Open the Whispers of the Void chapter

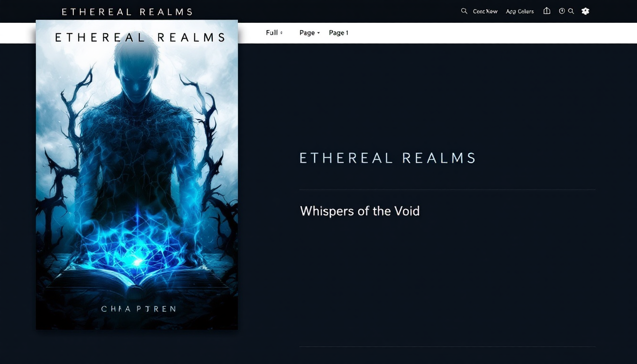(360, 211)
